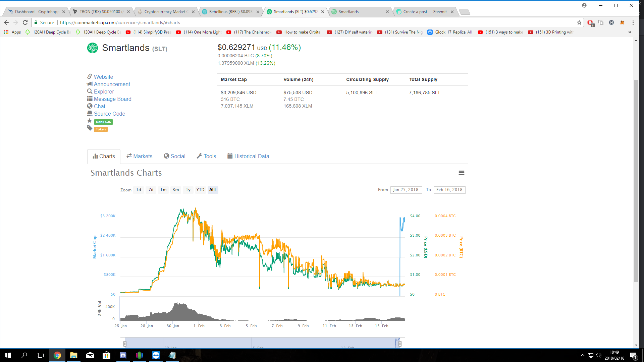Open the Mail app on taskbar
The image size is (644, 362).
[x=90, y=355]
